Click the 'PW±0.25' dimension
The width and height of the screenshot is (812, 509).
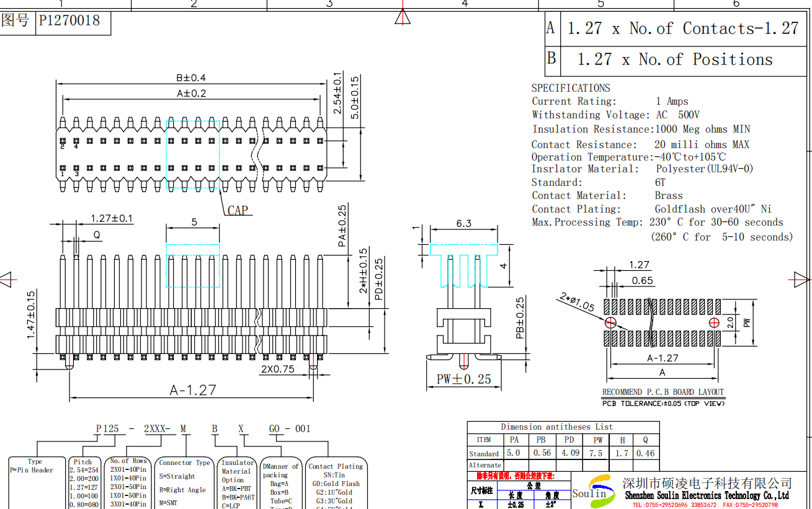tap(464, 379)
